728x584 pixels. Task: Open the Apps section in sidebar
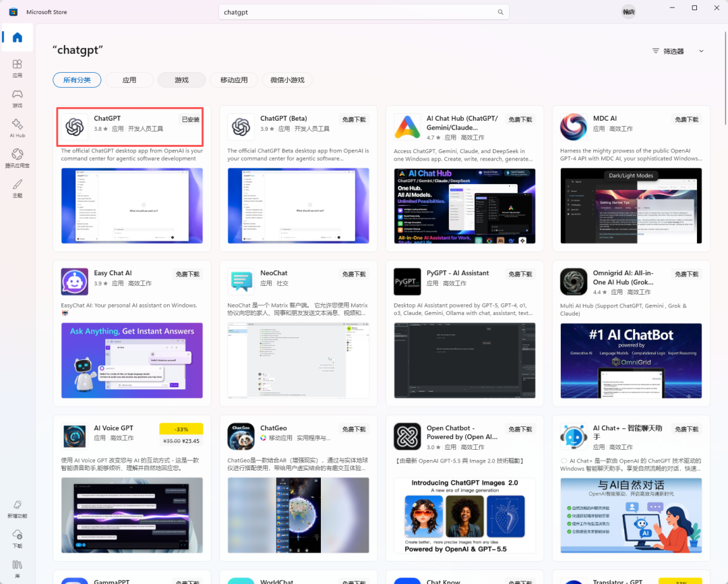click(x=17, y=68)
